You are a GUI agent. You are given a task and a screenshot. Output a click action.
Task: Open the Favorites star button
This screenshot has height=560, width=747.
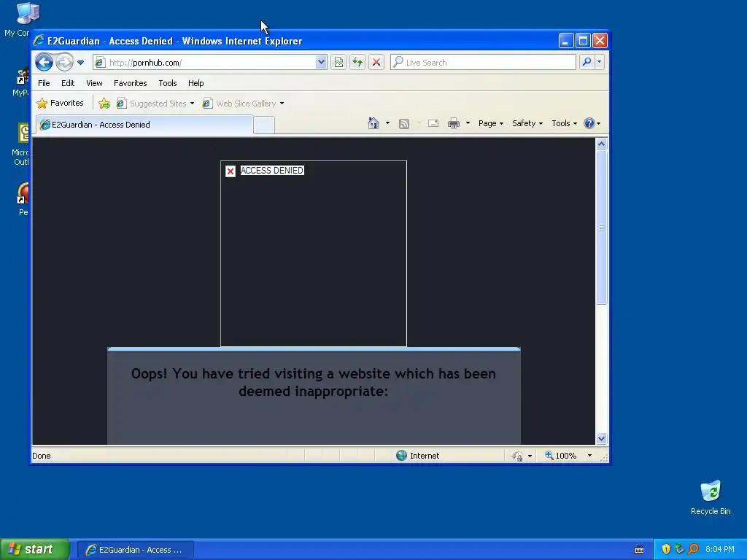(x=60, y=103)
